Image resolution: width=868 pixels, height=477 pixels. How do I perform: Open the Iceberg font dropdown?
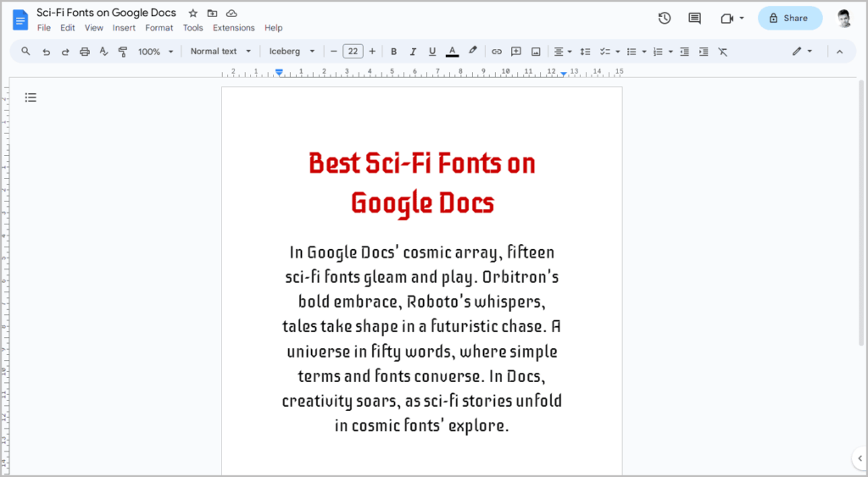coord(292,52)
